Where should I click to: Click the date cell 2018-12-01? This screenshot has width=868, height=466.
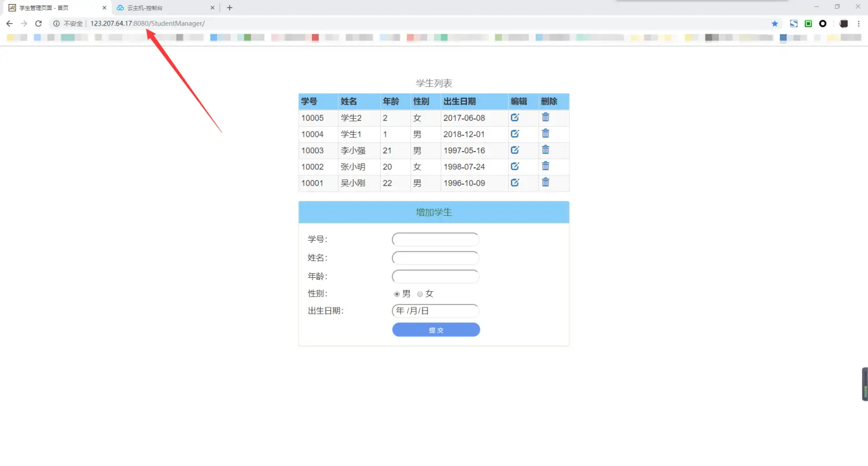475,134
